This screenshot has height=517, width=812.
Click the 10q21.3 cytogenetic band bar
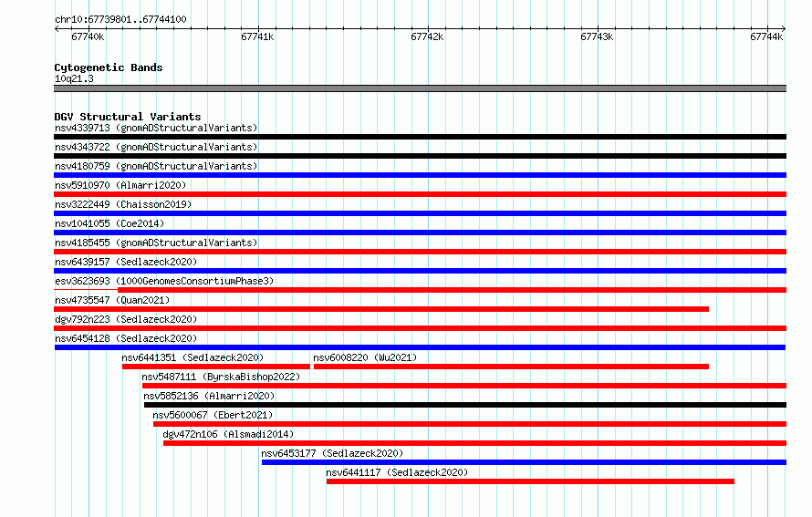click(x=420, y=88)
